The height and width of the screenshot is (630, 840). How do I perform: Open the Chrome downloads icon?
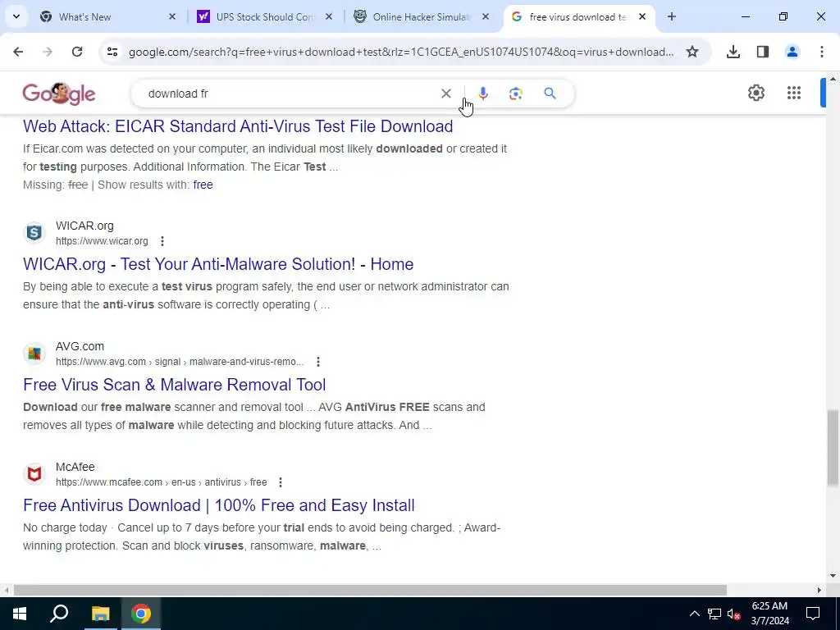tap(733, 52)
